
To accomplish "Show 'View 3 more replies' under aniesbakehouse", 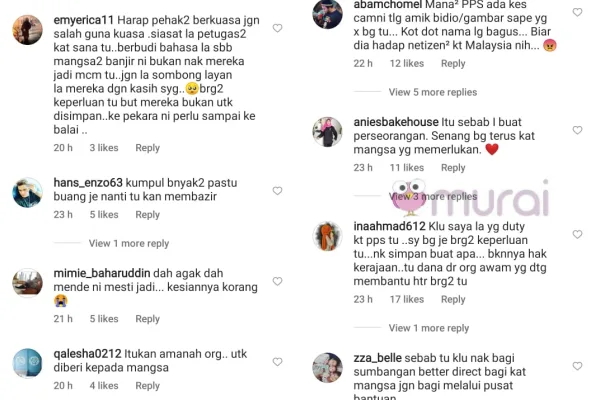I will pos(433,196).
